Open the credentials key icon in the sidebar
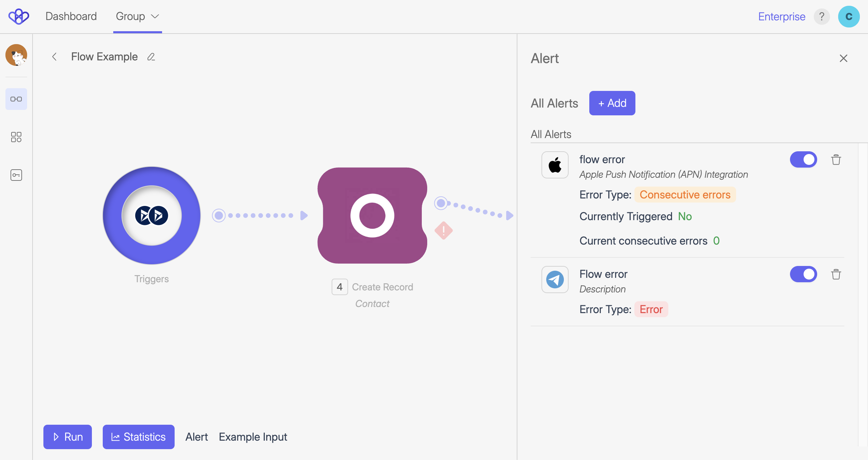This screenshot has width=868, height=460. 16,175
